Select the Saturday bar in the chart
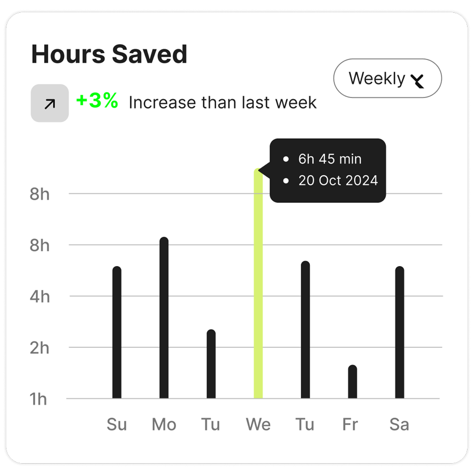The width and height of the screenshot is (474, 476). click(399, 332)
